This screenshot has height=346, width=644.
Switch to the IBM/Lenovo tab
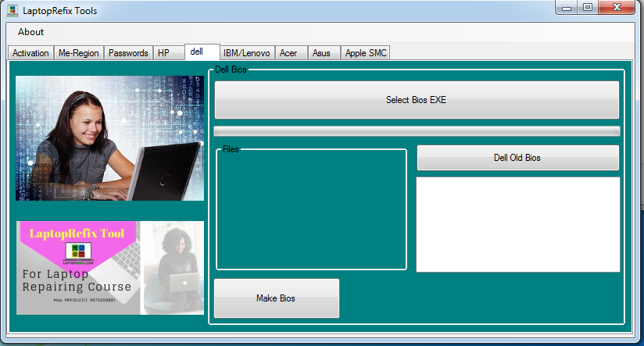[x=246, y=53]
